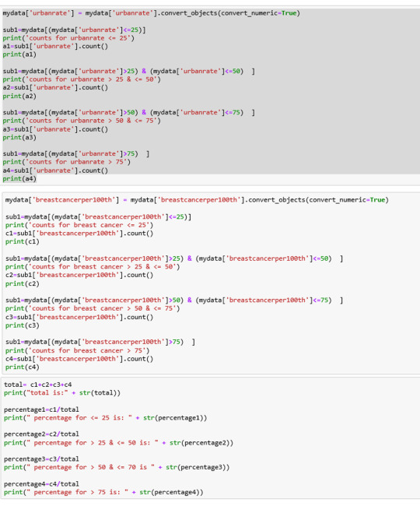Click print 'counts for urbanrate <= 25'
Viewport: 420px width, 506px height.
[68, 38]
